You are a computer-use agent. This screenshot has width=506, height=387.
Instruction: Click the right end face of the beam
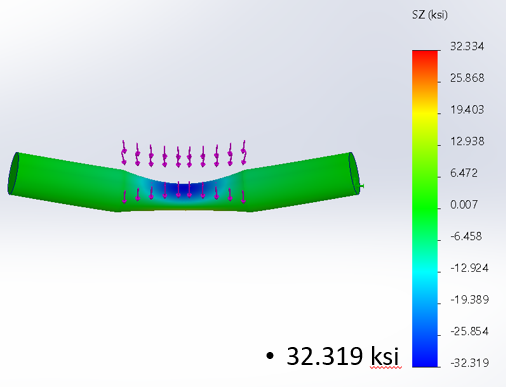pyautogui.click(x=355, y=173)
